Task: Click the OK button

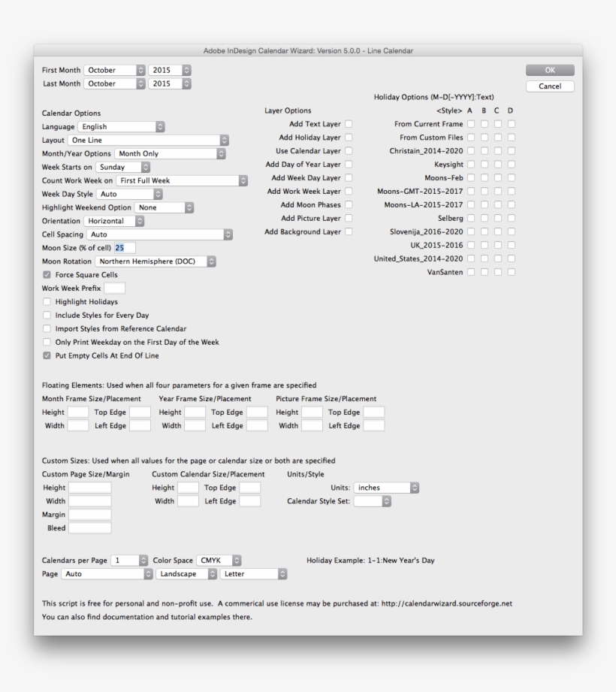Action: point(549,68)
